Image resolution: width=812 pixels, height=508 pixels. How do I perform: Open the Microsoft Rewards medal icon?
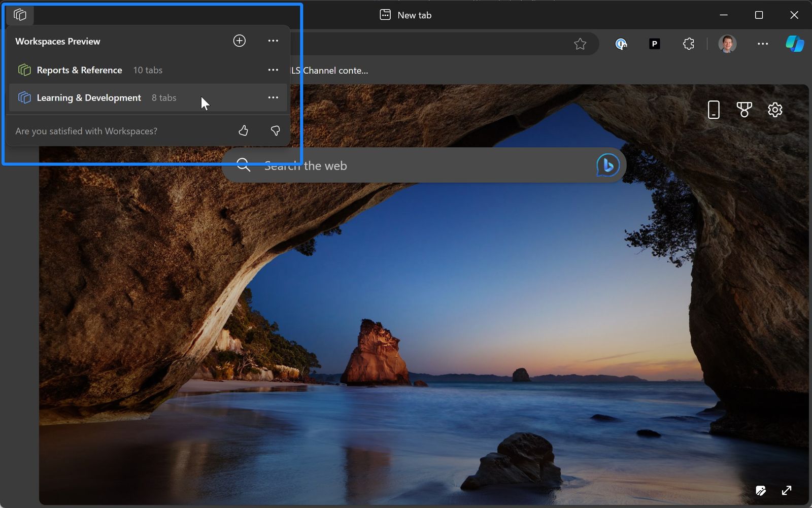point(744,109)
